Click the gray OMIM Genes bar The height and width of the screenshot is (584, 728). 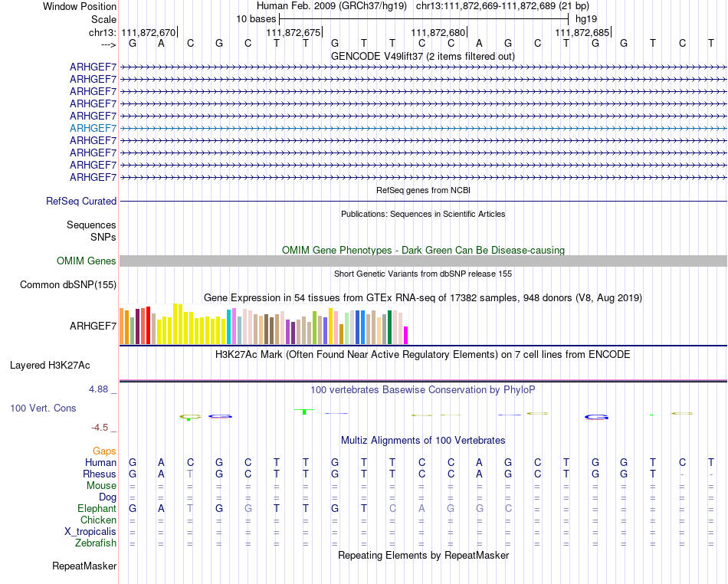pyautogui.click(x=424, y=261)
